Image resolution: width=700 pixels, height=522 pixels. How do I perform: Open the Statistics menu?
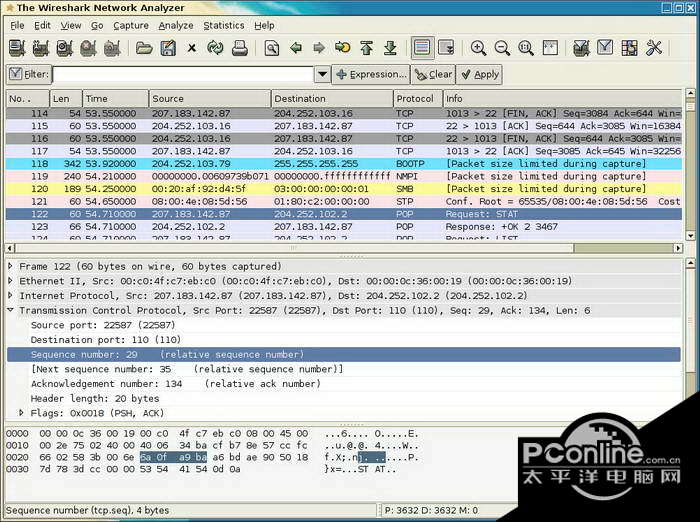coord(224,25)
